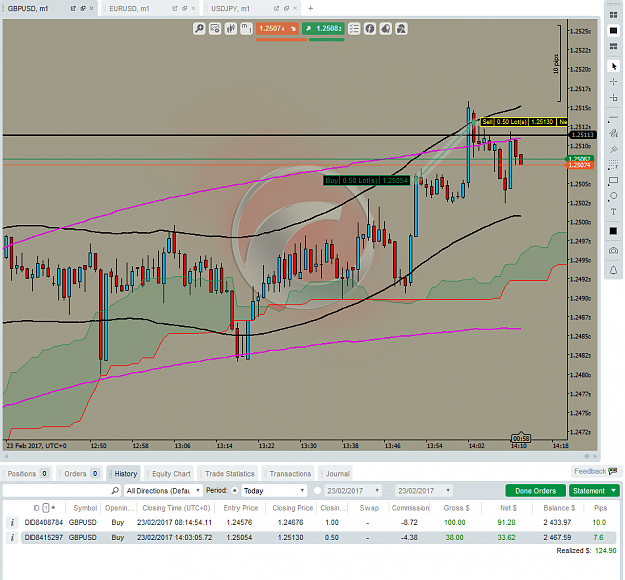This screenshot has height=580, width=625.
Task: Detach the GBPUSD chart tab
Action: tap(73, 8)
